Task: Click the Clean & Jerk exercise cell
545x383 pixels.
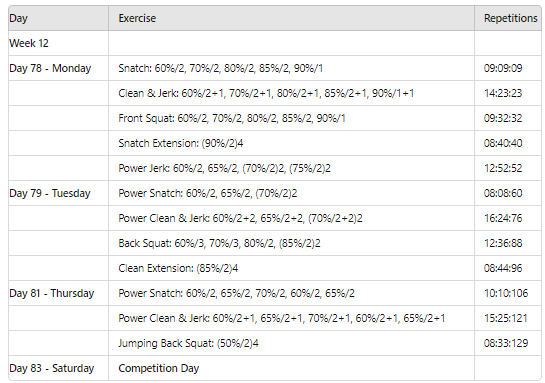Action: (291, 93)
